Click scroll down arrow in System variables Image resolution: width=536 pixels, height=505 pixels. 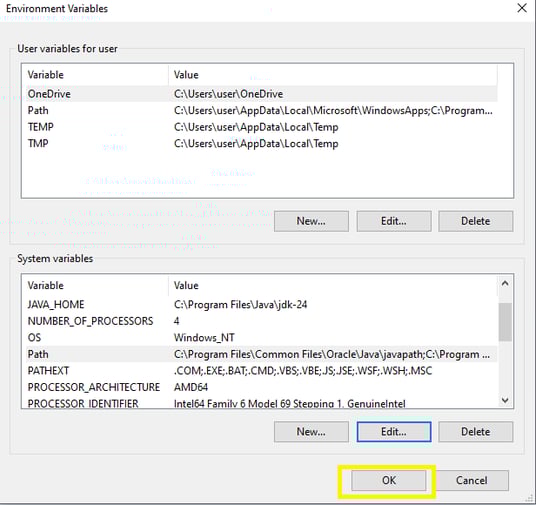tap(505, 400)
